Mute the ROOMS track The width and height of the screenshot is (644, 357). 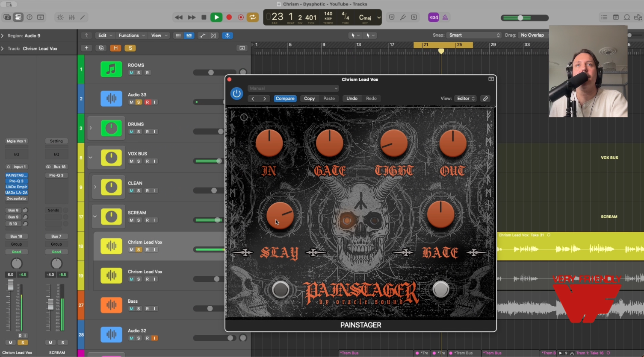[x=131, y=73]
